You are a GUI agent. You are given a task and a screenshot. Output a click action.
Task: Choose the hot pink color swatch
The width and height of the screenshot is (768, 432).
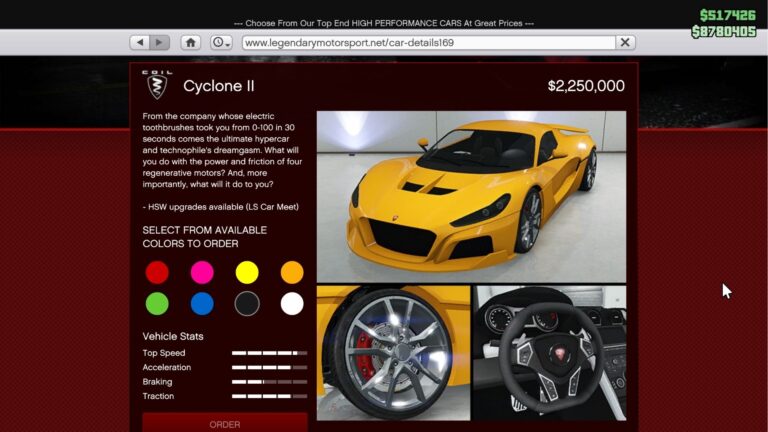click(202, 272)
